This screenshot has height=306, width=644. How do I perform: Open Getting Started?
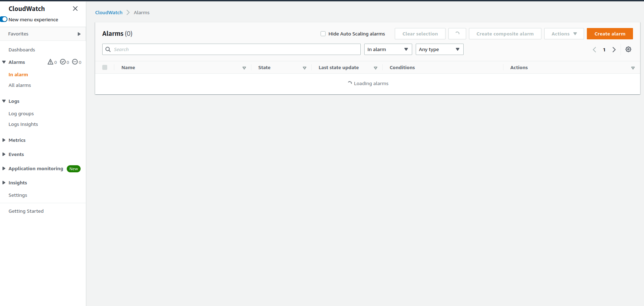point(26,211)
